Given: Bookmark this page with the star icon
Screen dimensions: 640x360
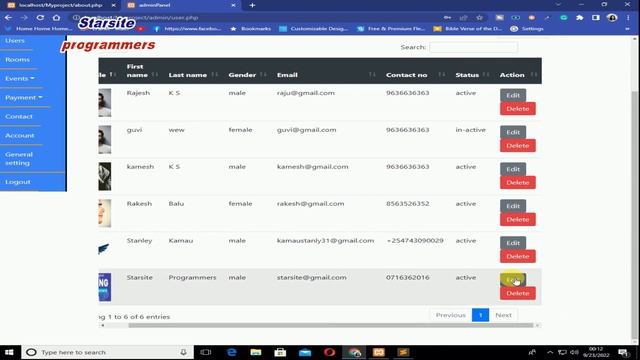Looking at the screenshot, I should click(480, 18).
